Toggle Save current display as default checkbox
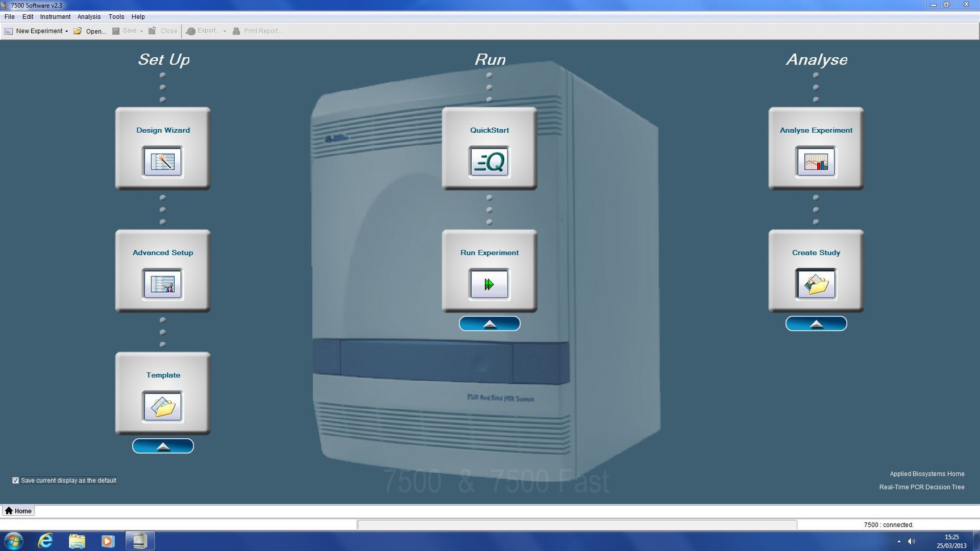The height and width of the screenshot is (551, 980). pyautogui.click(x=15, y=480)
